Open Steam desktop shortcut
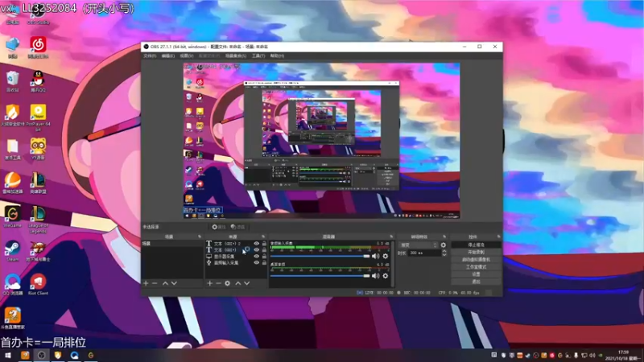 (x=12, y=250)
